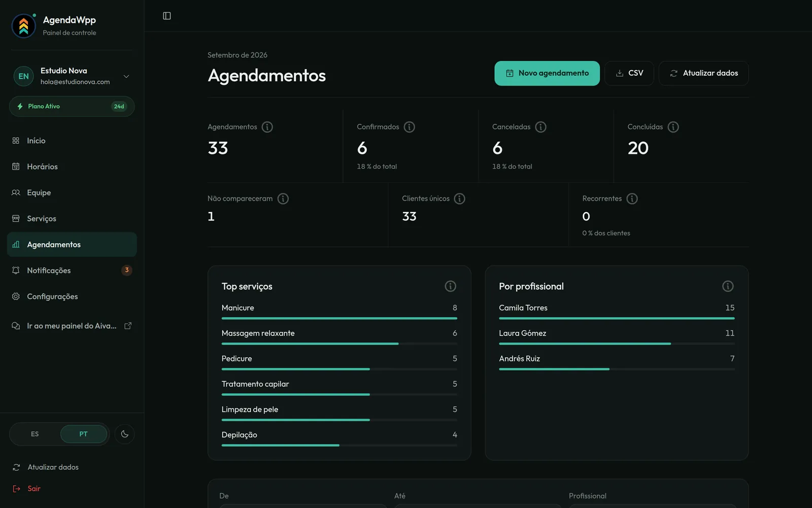Click the 24d plan days badge
The image size is (812, 508).
click(119, 107)
